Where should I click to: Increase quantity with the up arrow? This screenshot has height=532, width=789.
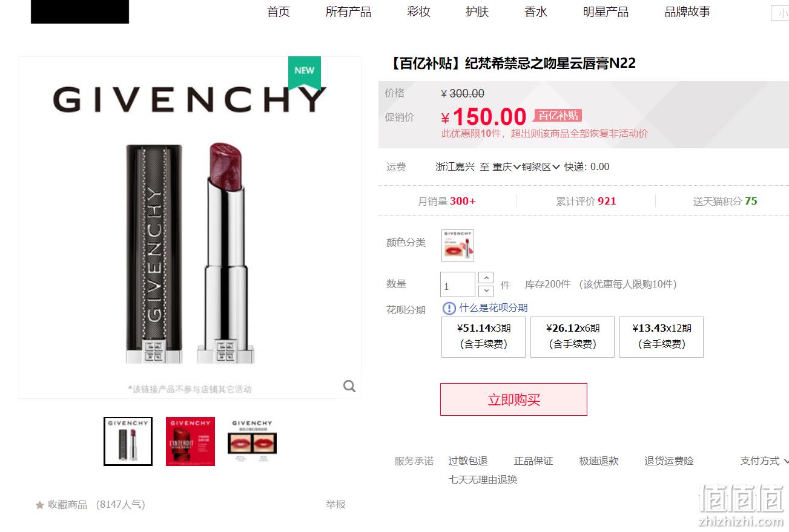(x=486, y=278)
